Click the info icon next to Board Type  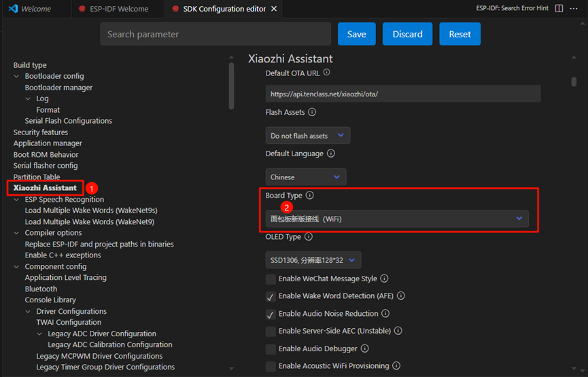pos(310,195)
